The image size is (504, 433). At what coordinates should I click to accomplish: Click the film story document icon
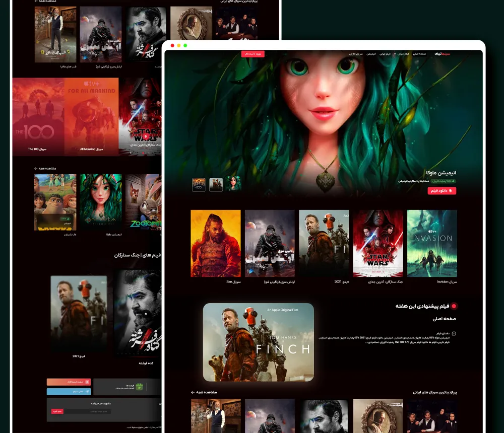click(x=454, y=334)
